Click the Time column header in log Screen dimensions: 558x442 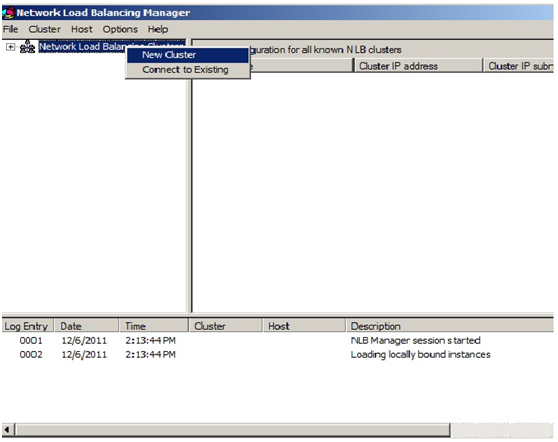153,326
